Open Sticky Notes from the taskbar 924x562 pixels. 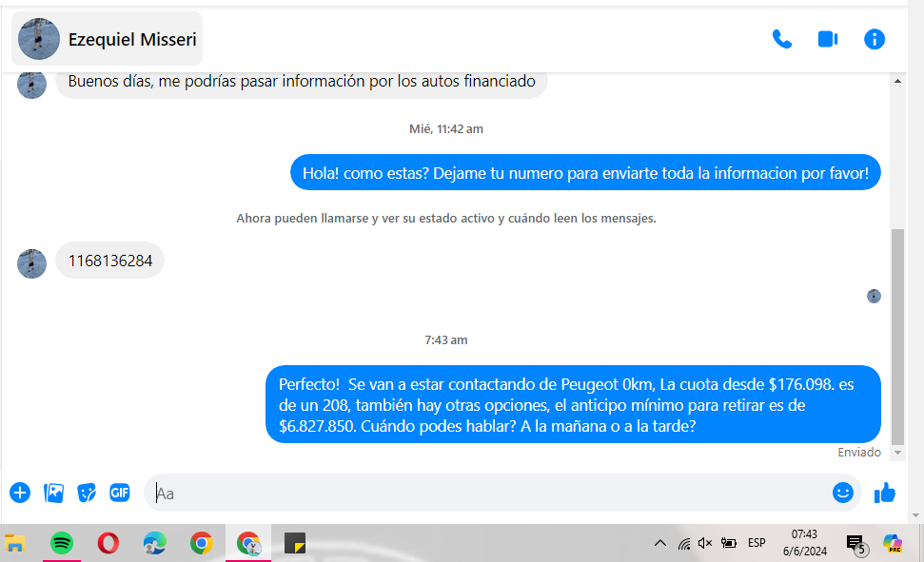295,543
